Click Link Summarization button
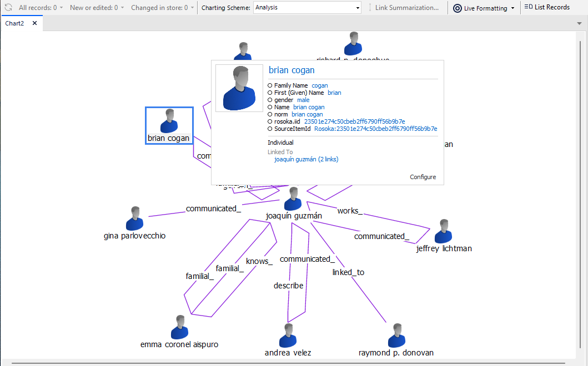Viewport: 588px width, 366px height. click(x=404, y=8)
